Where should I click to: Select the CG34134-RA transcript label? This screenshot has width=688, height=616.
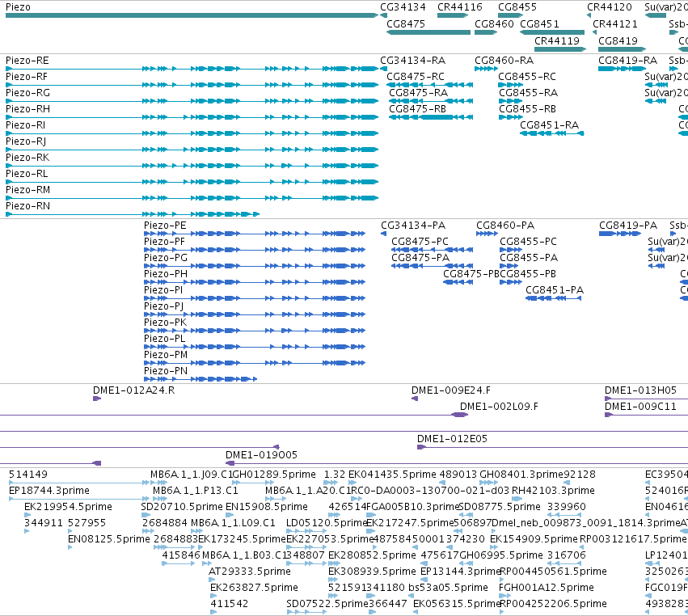pos(412,60)
